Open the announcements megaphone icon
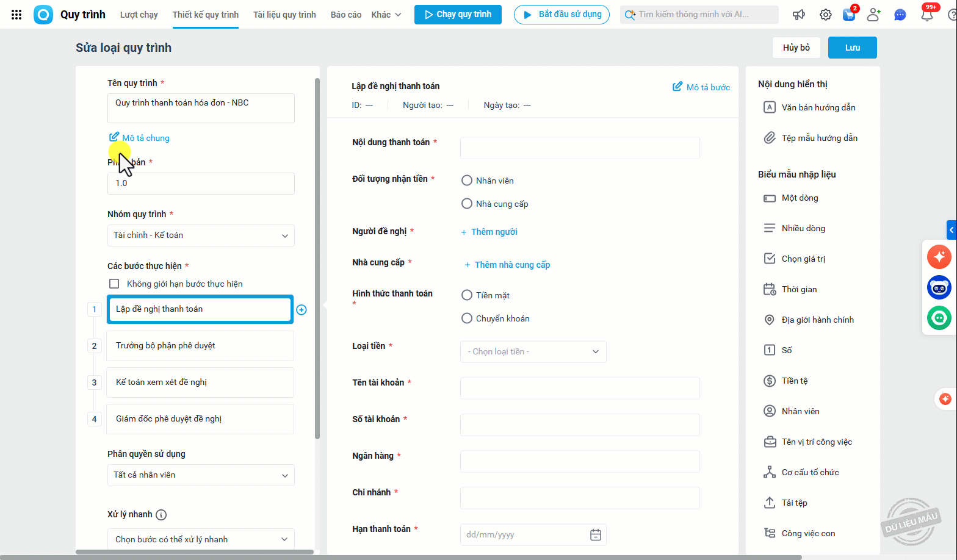Image resolution: width=957 pixels, height=560 pixels. (x=799, y=15)
